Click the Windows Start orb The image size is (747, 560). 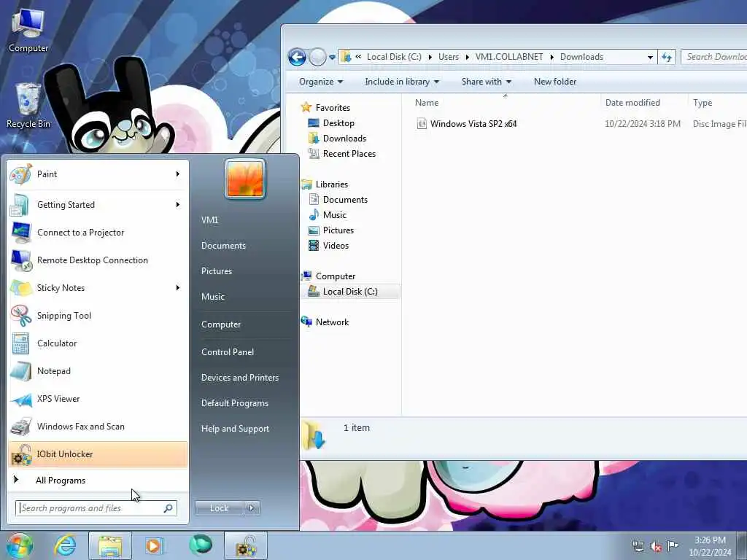coord(20,545)
